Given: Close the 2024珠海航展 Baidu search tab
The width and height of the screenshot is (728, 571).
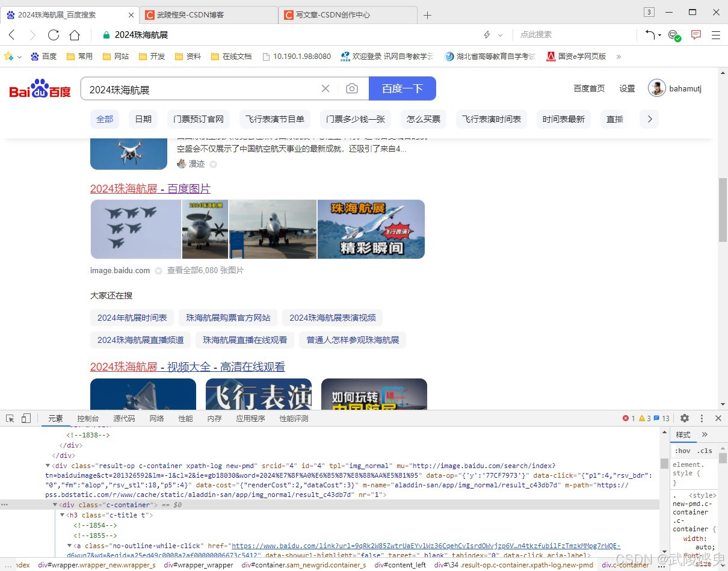Looking at the screenshot, I should [x=132, y=15].
